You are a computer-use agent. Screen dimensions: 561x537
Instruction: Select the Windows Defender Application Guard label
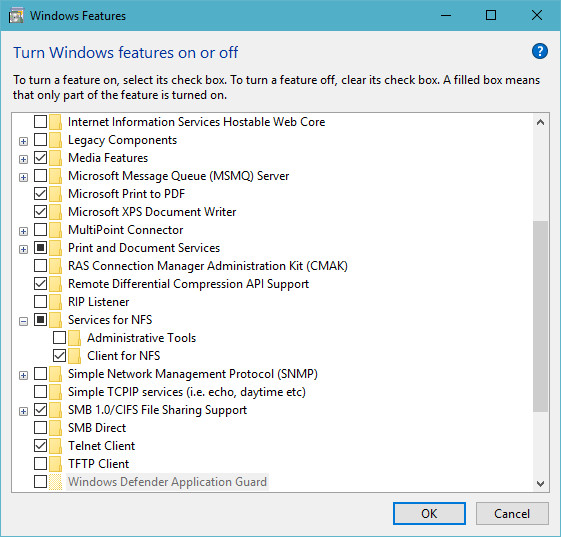coord(167,482)
